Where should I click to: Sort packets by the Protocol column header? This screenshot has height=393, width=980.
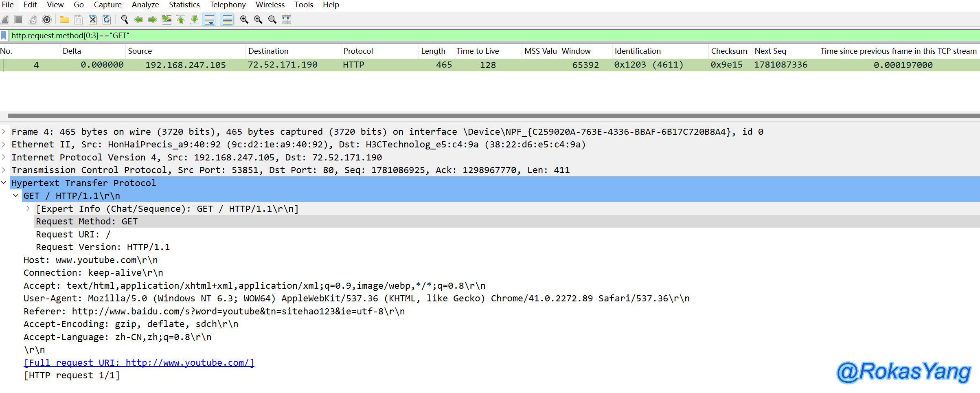[x=358, y=51]
